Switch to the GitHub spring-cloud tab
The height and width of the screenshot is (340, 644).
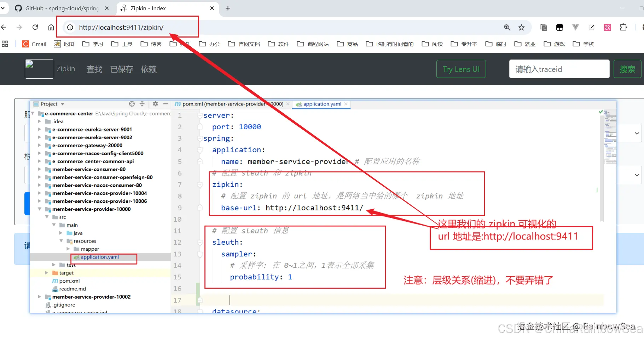(x=62, y=8)
